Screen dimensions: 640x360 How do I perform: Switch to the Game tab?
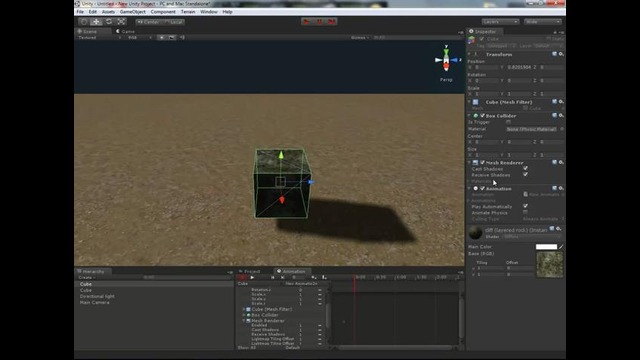[x=125, y=31]
